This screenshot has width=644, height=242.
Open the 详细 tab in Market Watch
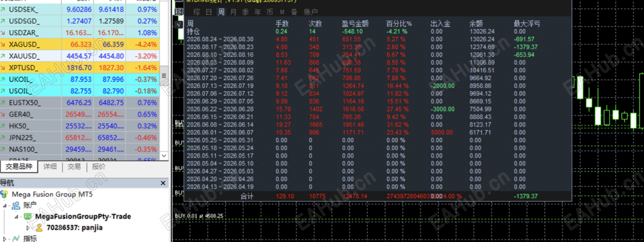coord(50,167)
